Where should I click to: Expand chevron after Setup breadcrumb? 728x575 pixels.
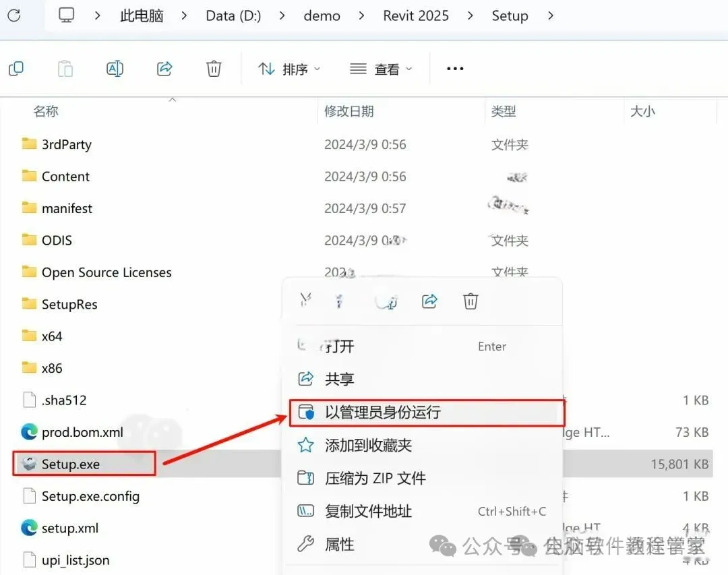(x=550, y=16)
